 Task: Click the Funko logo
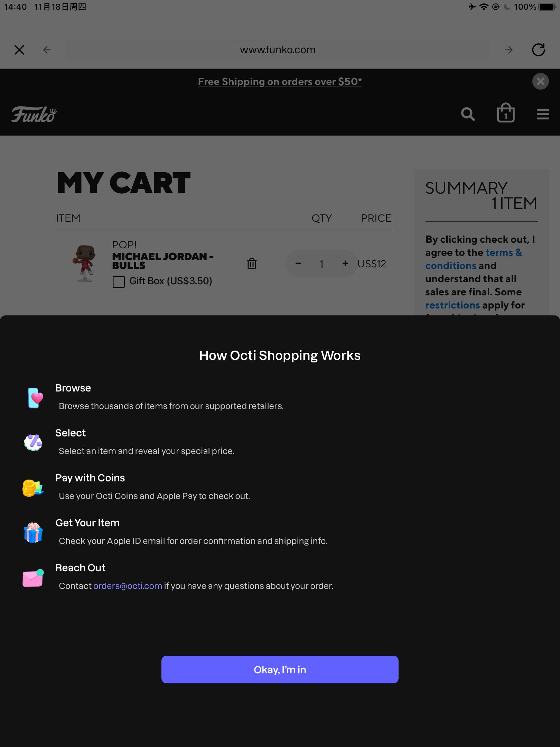(x=34, y=114)
